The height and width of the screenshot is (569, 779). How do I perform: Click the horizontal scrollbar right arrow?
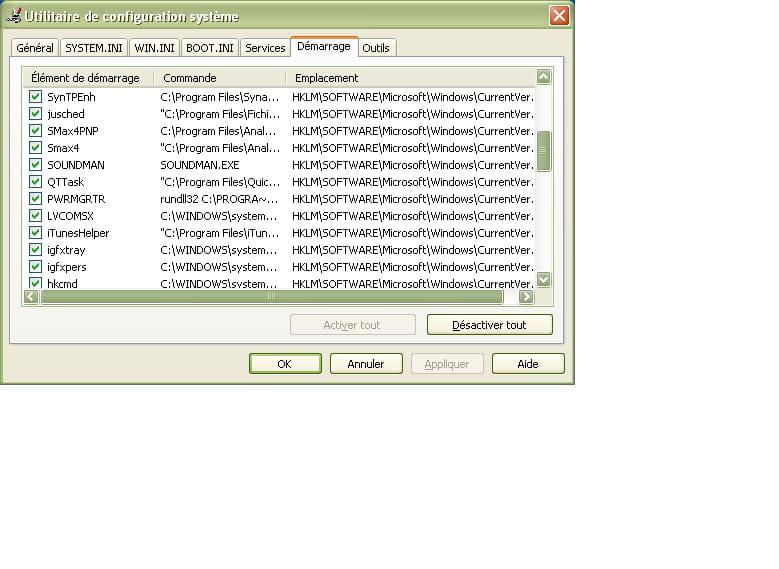(x=526, y=297)
